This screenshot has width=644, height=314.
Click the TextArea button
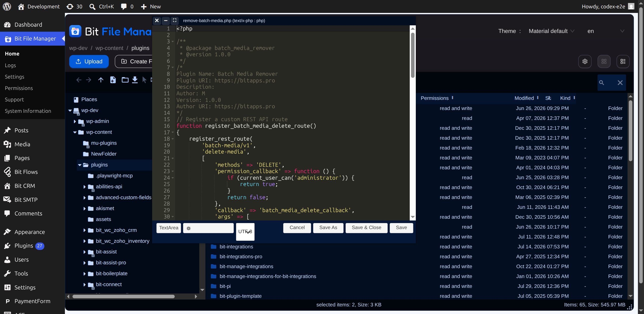click(169, 228)
